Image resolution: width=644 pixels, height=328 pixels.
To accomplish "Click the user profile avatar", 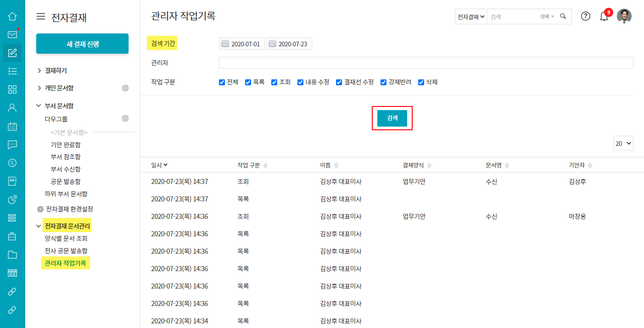I will coord(624,16).
